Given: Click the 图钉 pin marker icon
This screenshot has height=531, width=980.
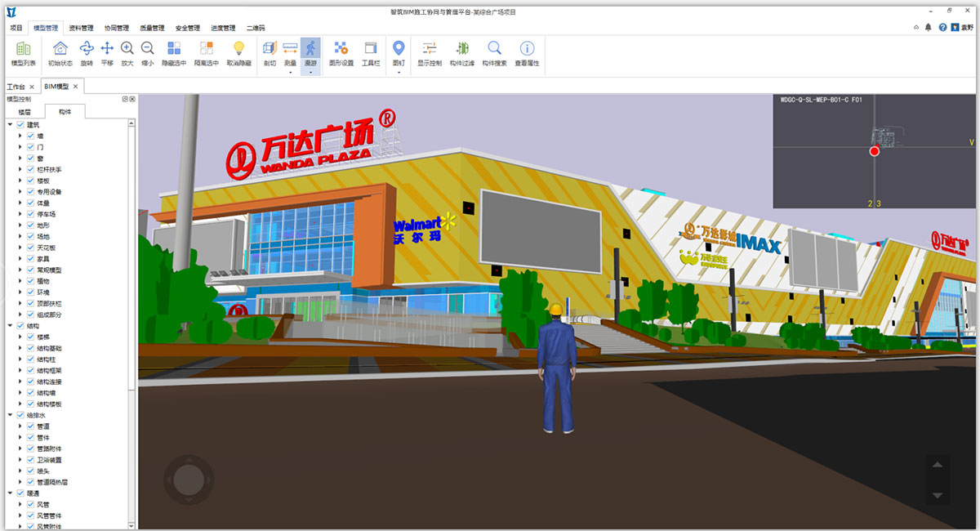Looking at the screenshot, I should click(x=399, y=48).
